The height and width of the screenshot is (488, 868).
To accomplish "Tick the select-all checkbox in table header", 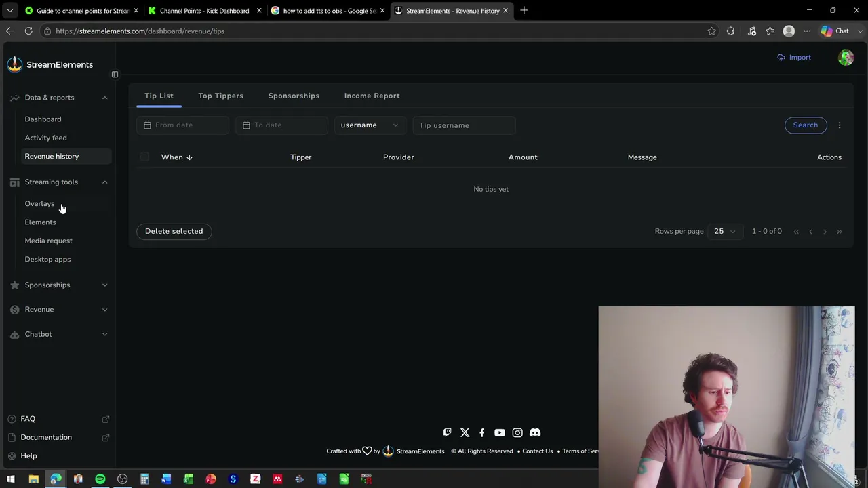I will [x=144, y=157].
